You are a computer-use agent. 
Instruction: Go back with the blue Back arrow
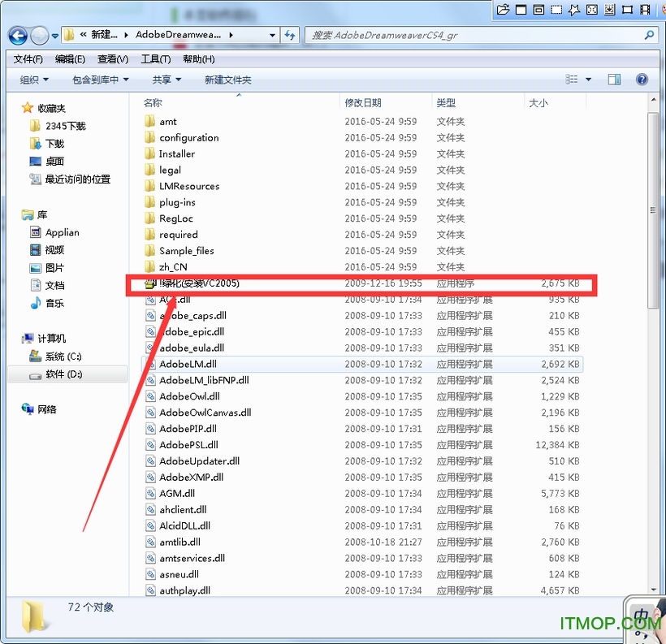pyautogui.click(x=18, y=36)
